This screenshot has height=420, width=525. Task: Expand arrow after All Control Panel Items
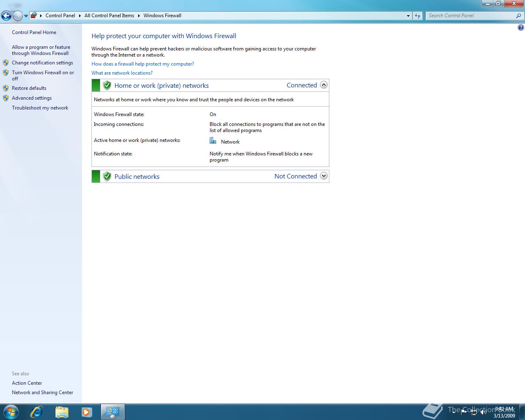pos(139,16)
